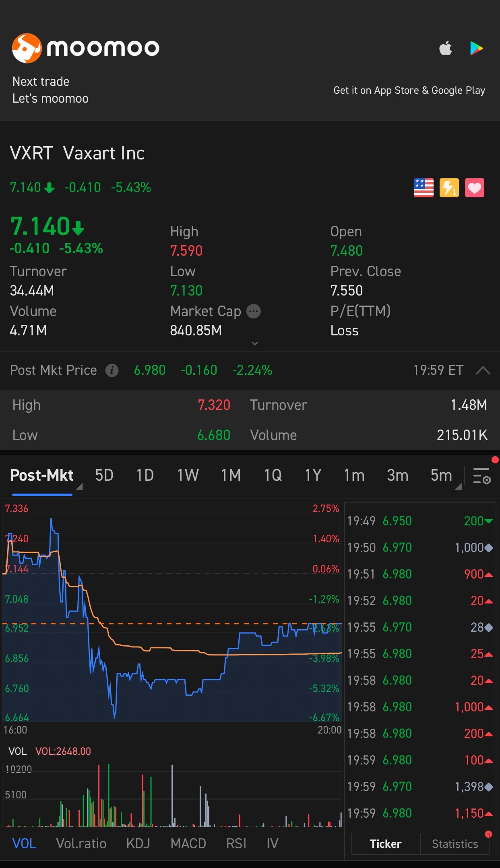Tap the VOL:2648.00 indicator label
This screenshot has width=500, height=868.
click(63, 751)
